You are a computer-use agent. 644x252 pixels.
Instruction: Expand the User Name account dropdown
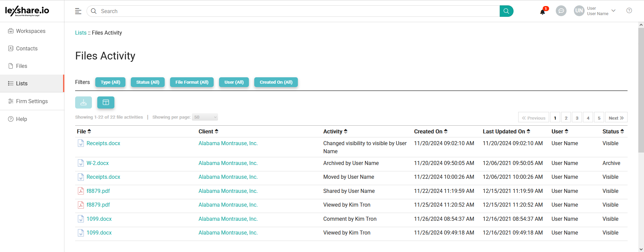613,11
